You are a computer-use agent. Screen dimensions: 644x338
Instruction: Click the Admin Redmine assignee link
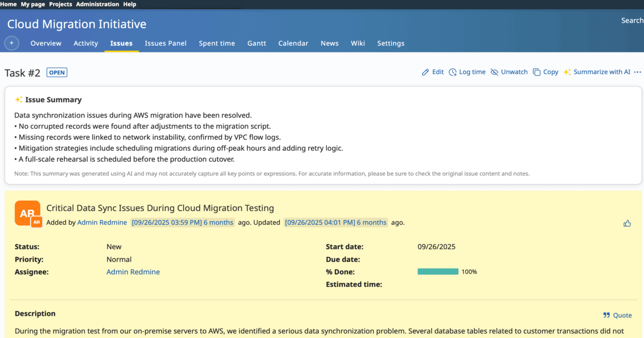133,271
